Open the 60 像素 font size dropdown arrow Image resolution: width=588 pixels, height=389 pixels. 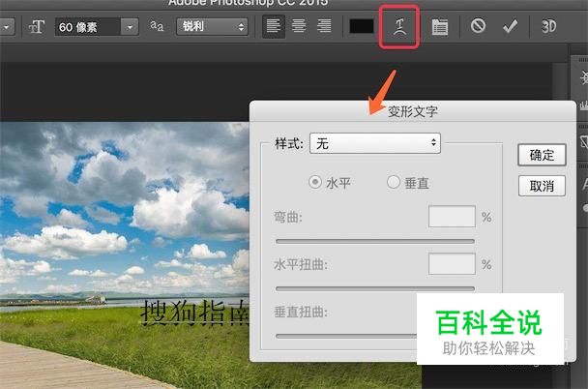130,27
